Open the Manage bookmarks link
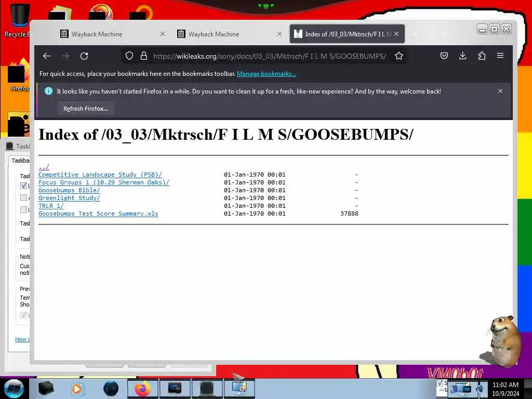The width and height of the screenshot is (532, 399). 267,74
